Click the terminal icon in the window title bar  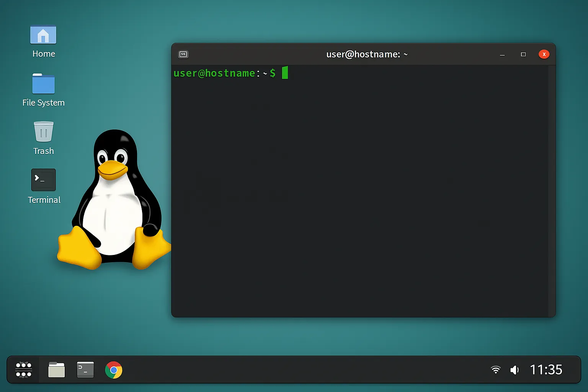[x=183, y=54]
